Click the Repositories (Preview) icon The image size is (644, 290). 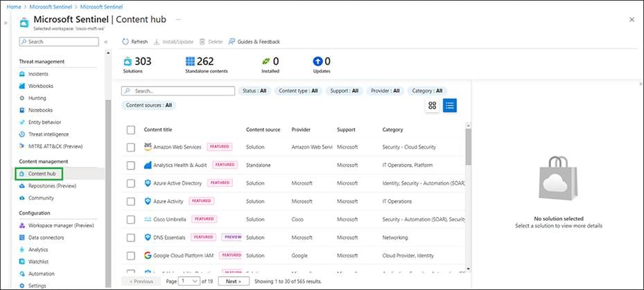click(22, 185)
